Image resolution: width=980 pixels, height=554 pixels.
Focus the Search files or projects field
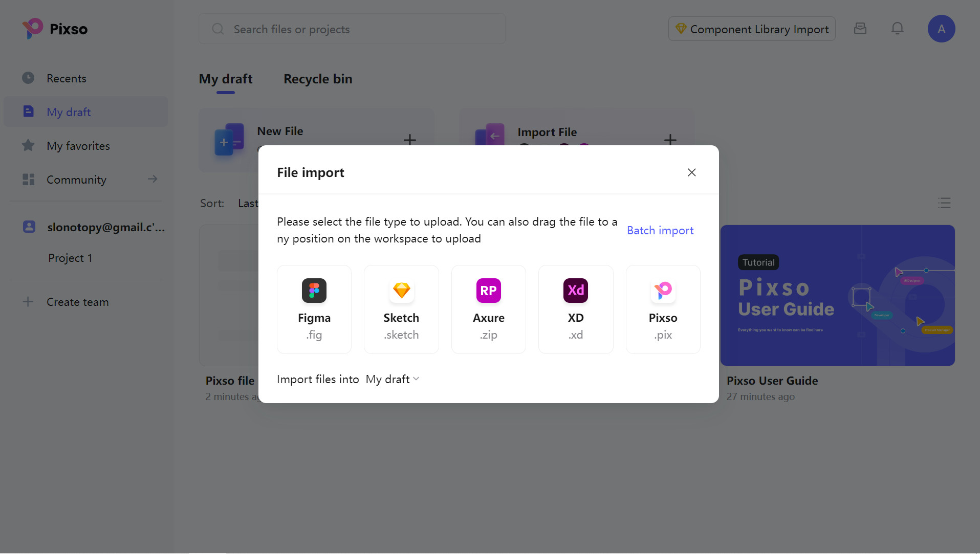pos(352,29)
